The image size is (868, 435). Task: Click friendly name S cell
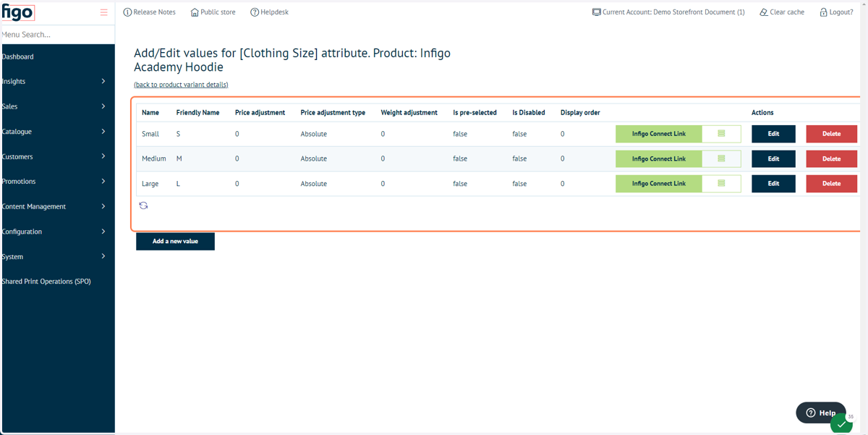coord(179,134)
